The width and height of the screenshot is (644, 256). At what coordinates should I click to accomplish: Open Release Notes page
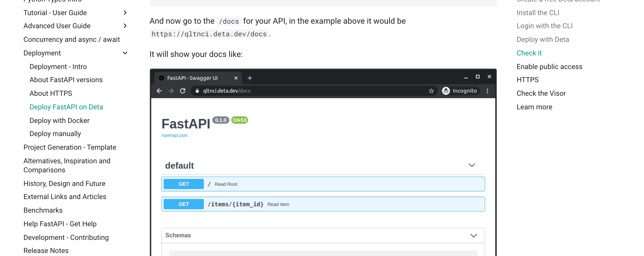pyautogui.click(x=46, y=250)
